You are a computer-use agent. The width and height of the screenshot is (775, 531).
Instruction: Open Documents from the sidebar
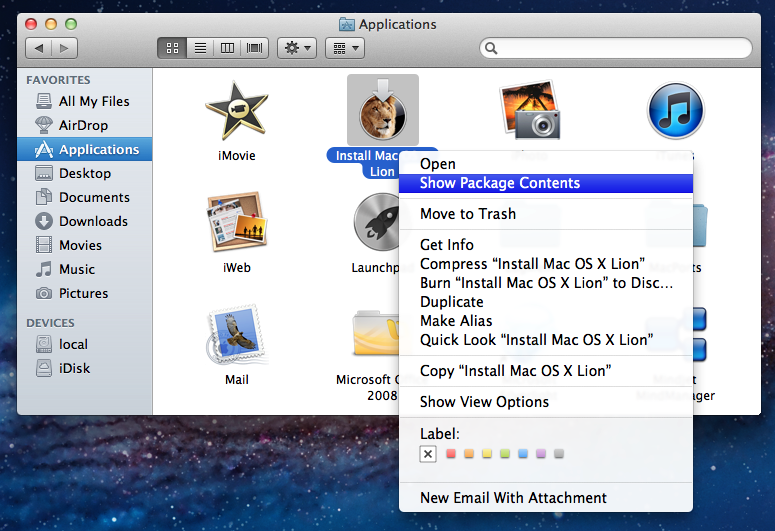[x=85, y=197]
